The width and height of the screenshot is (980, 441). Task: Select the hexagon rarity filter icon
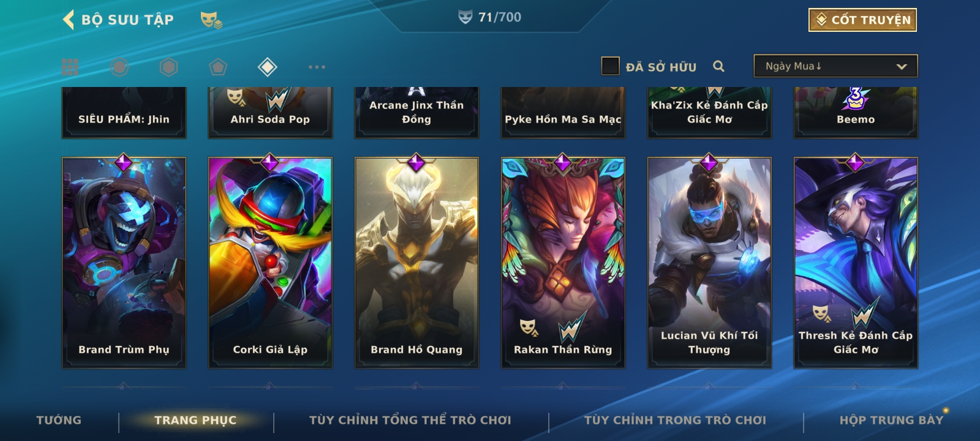[x=168, y=67]
